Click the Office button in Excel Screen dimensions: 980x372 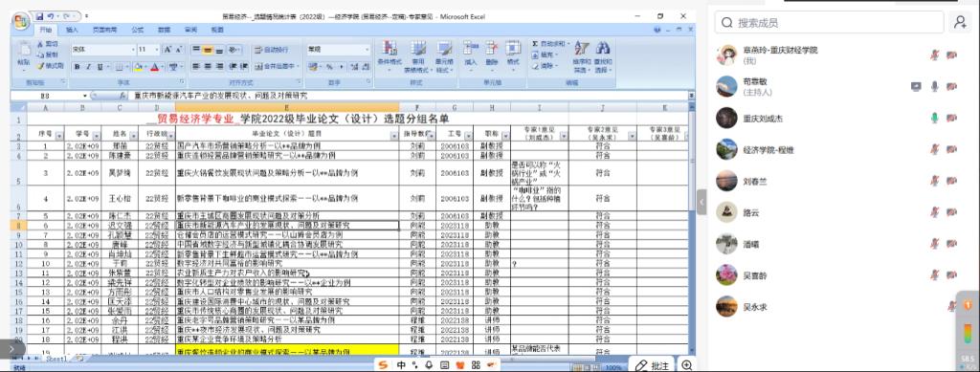pyautogui.click(x=21, y=22)
